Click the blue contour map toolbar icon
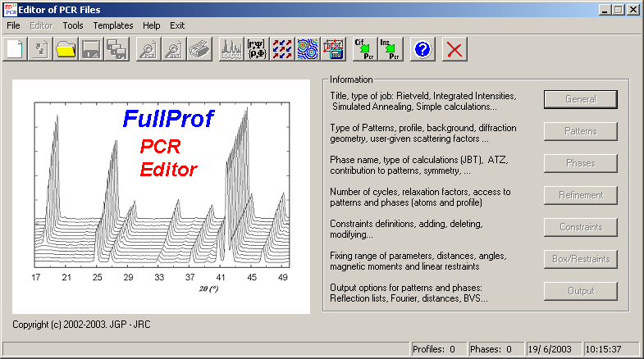Screen dimensions: 644x359 click(308, 49)
